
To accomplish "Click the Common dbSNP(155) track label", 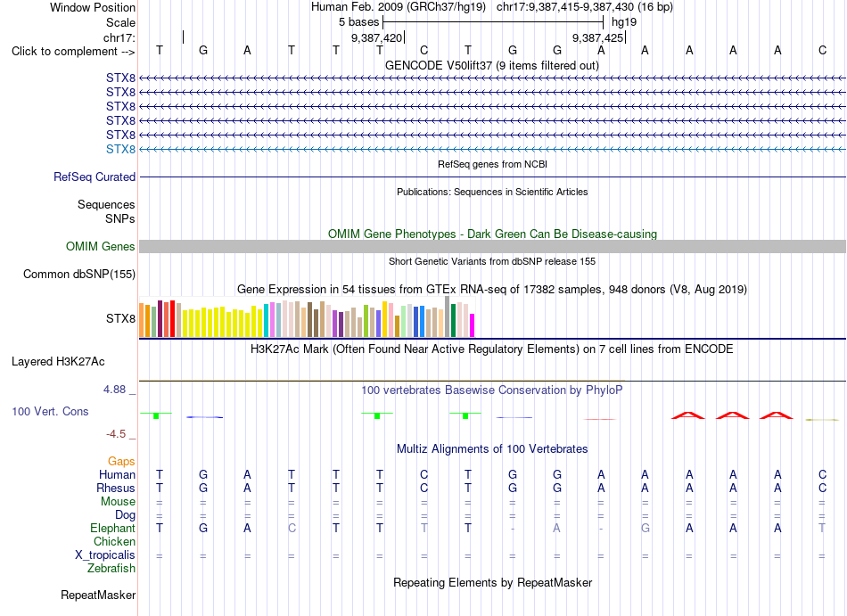I will click(78, 274).
